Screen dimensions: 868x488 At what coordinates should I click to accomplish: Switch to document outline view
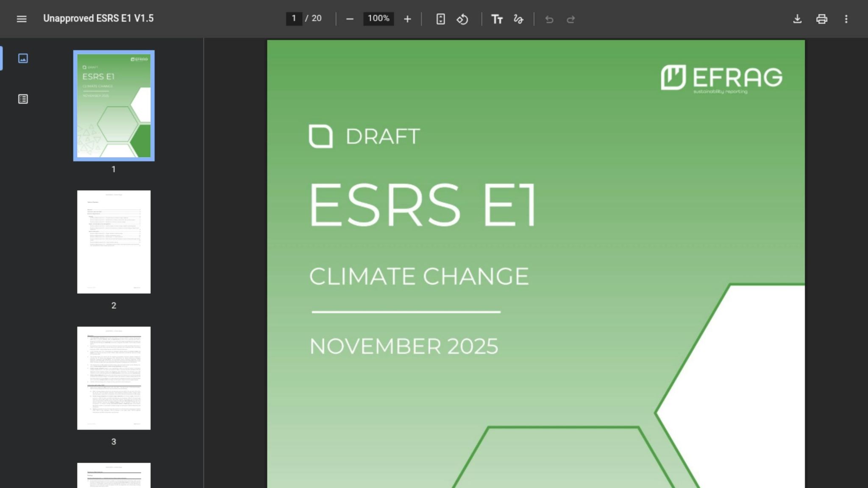click(23, 99)
